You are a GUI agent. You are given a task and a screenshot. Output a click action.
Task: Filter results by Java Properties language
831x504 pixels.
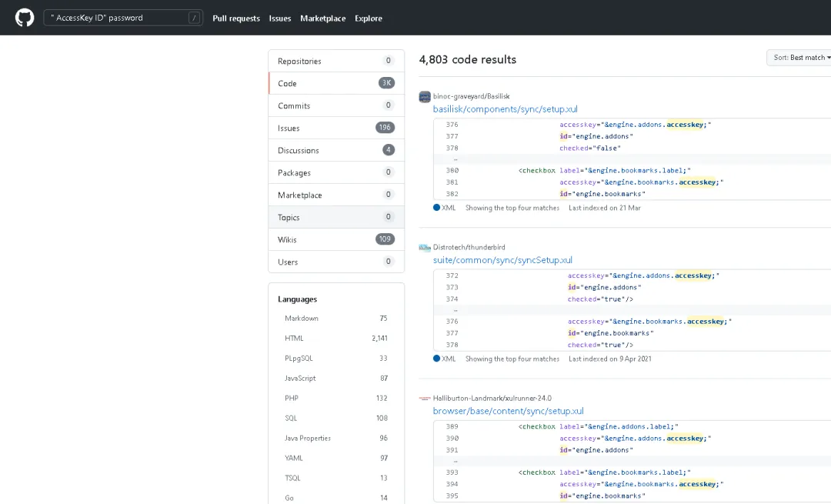click(336, 438)
